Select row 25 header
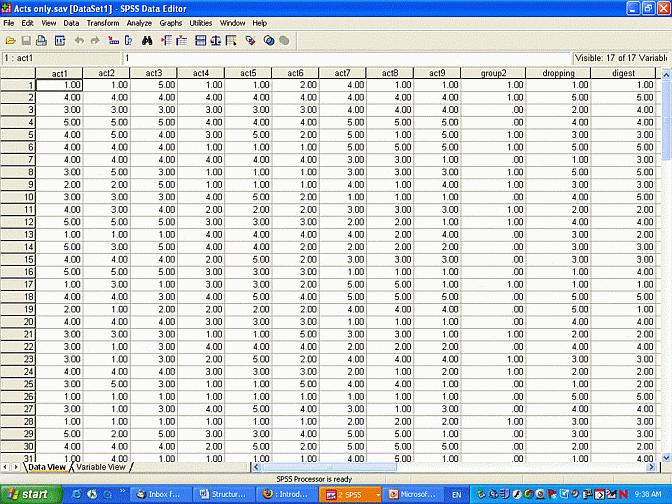Screen dimensions: 672x504 point(18,384)
